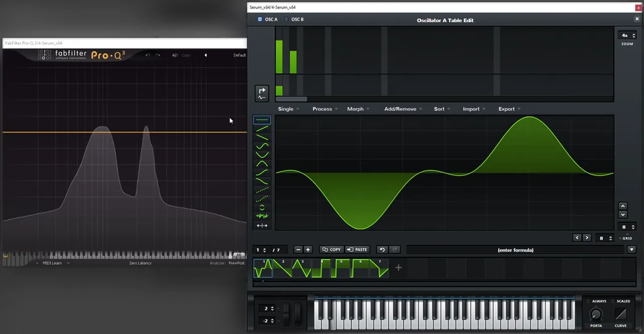Select the lower dotted stepped ramp shape
644x334 pixels.
[262, 199]
